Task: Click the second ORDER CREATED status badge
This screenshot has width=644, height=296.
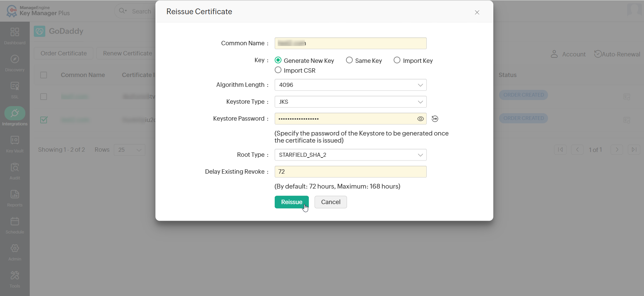Action: coord(523,118)
